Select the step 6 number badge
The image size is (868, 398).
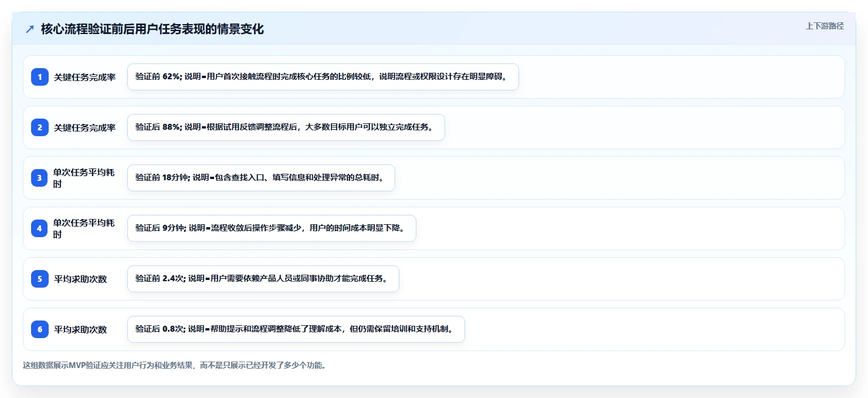(x=40, y=329)
